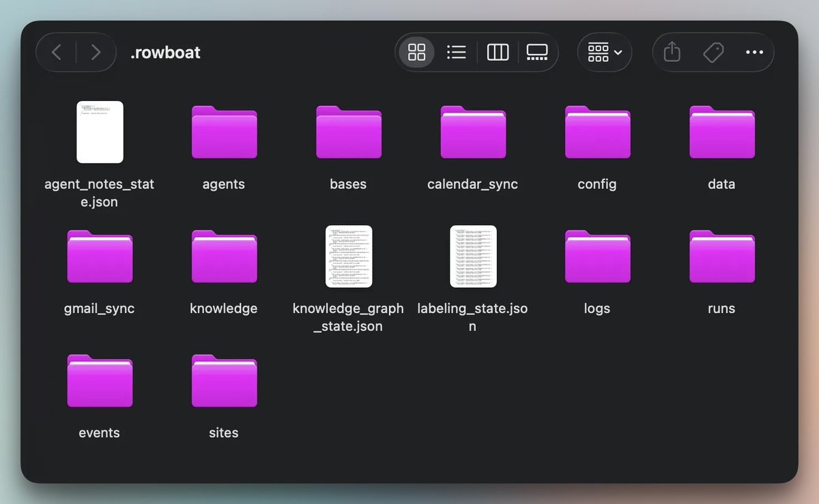
Task: Click the 'gmail_sync' name label
Action: (x=100, y=308)
